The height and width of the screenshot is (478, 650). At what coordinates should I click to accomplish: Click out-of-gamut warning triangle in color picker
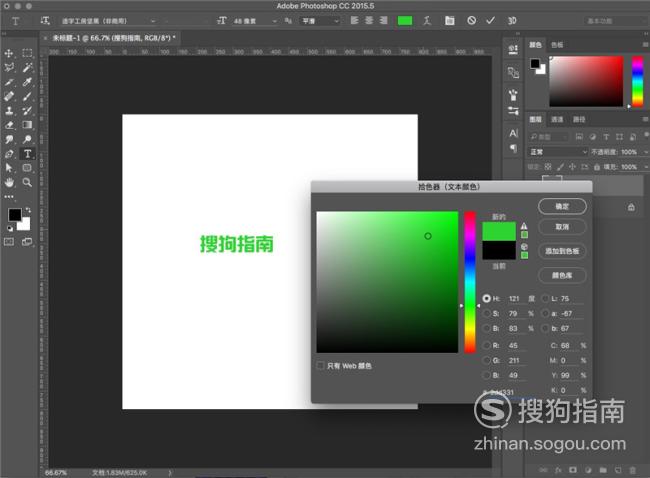[x=524, y=226]
